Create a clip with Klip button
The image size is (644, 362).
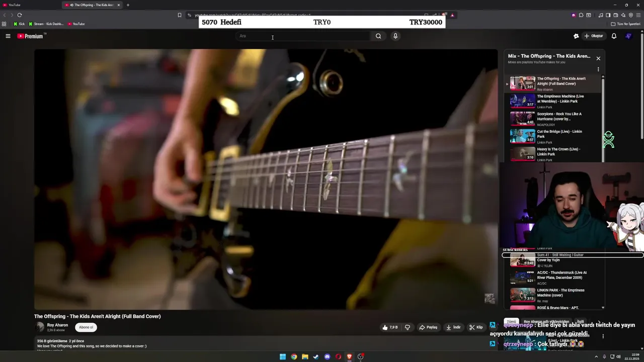[x=476, y=327]
